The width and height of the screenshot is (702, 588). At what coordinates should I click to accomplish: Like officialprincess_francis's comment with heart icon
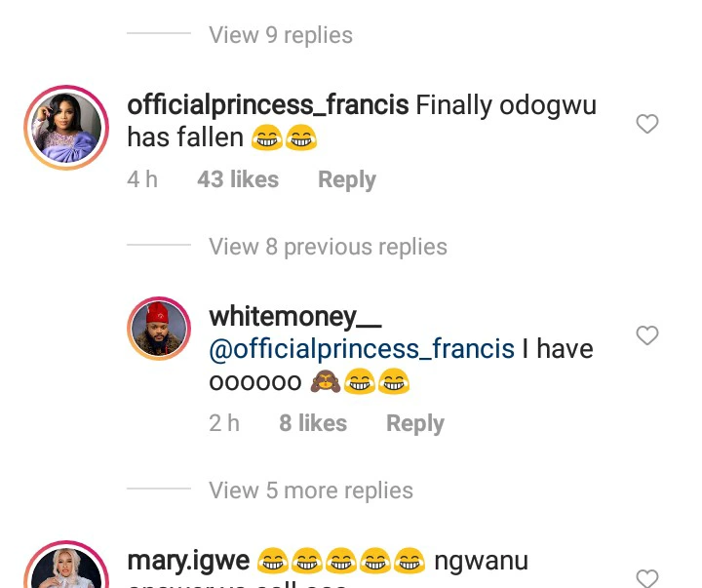[647, 124]
